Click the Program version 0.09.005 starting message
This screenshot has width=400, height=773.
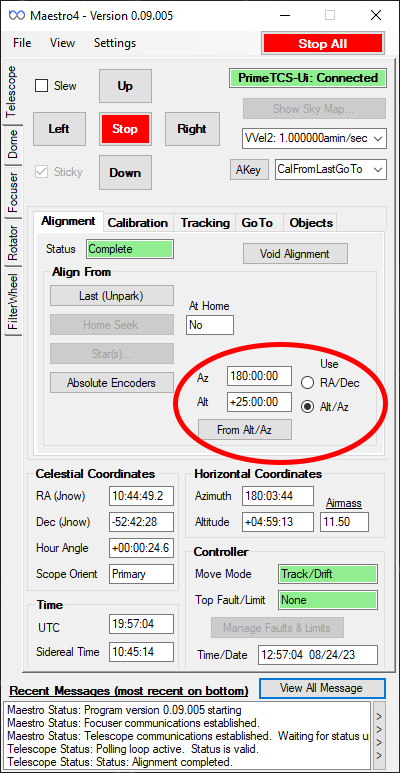[x=124, y=711]
